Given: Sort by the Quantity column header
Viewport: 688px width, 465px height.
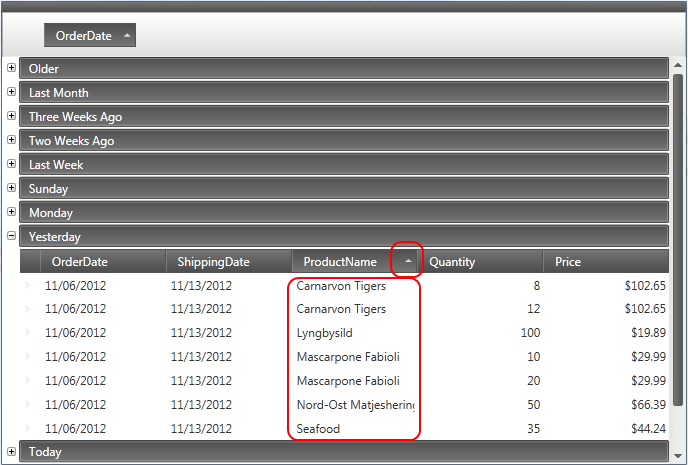Looking at the screenshot, I should pos(482,262).
